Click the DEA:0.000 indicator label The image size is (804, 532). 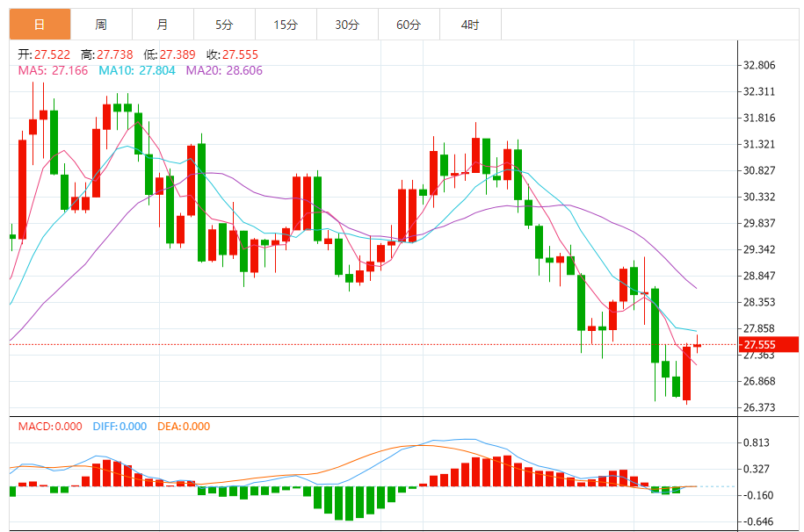coord(184,427)
